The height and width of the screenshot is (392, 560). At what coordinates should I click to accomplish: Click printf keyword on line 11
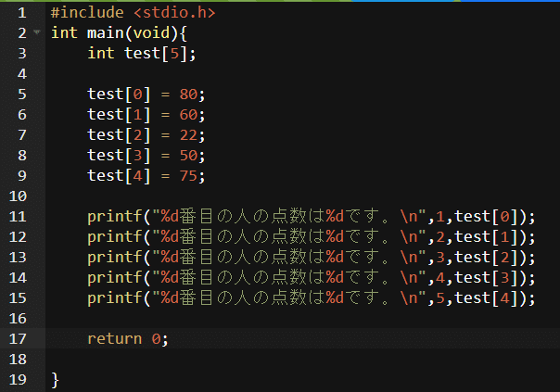115,217
